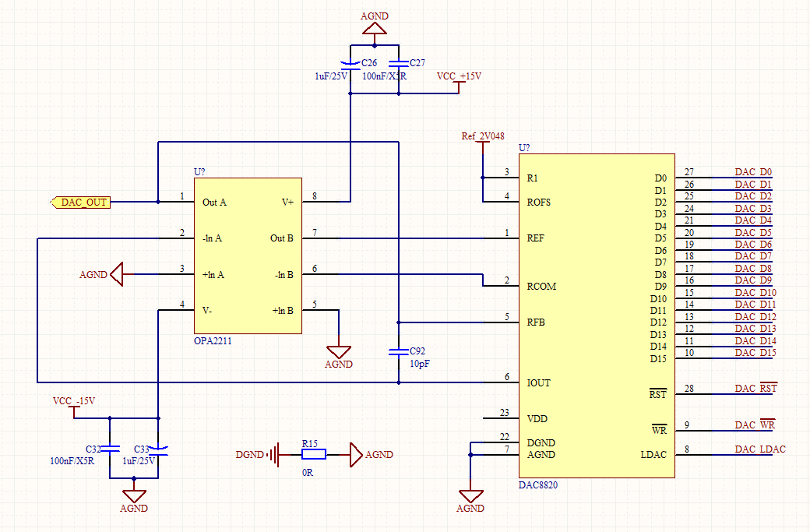Click the 1uF/25V value under C33
The width and height of the screenshot is (810, 532).
click(x=139, y=460)
